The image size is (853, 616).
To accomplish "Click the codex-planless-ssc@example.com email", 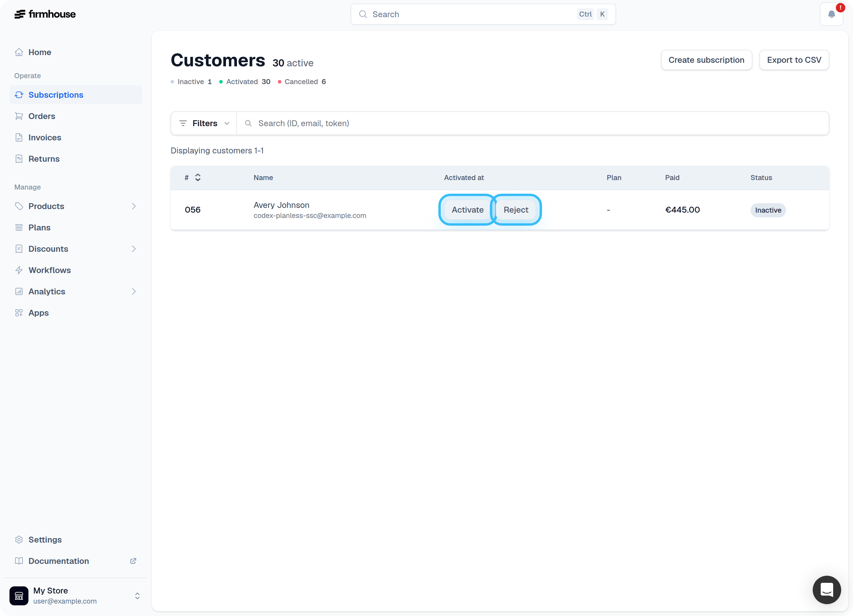I will (310, 216).
